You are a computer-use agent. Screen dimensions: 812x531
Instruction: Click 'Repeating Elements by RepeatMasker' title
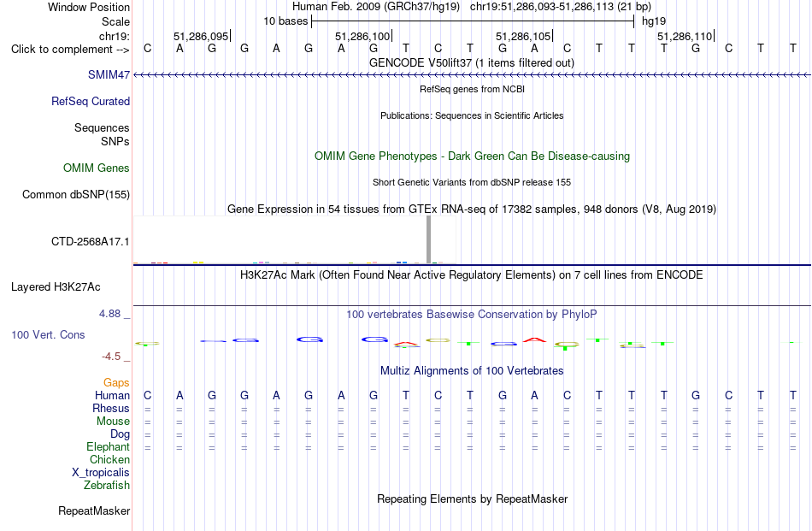coord(473,499)
